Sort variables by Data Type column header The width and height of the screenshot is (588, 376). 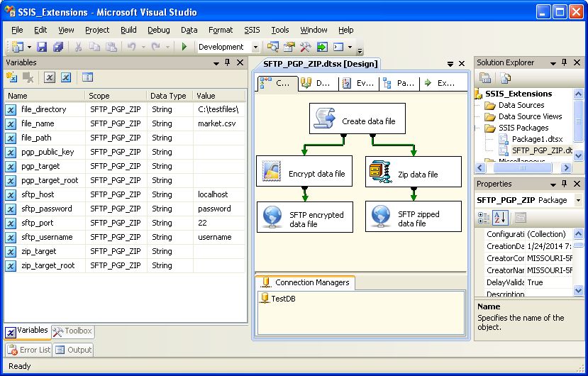(170, 96)
